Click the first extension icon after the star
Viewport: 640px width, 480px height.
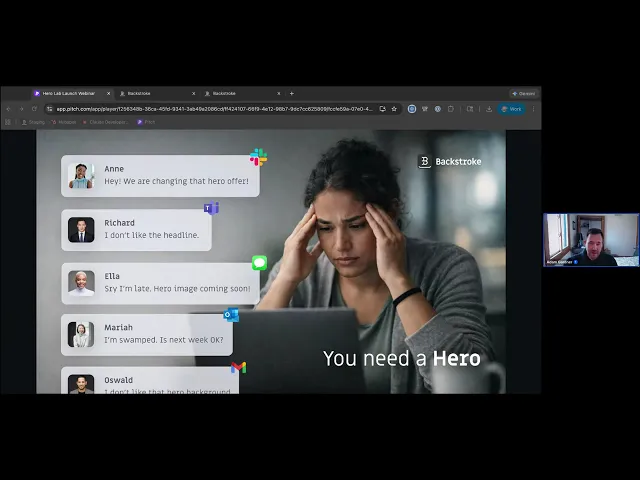(x=412, y=109)
